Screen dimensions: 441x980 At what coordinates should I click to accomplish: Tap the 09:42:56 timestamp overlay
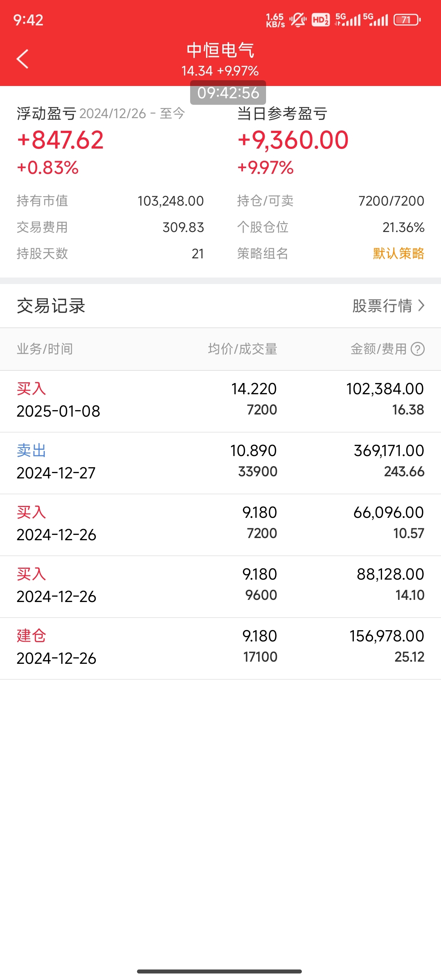pos(228,93)
